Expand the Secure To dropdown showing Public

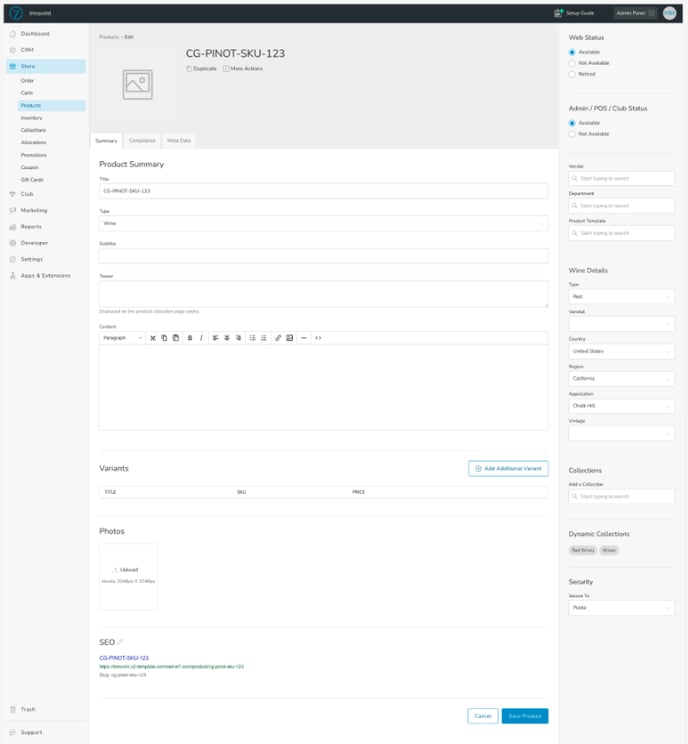[x=621, y=608]
